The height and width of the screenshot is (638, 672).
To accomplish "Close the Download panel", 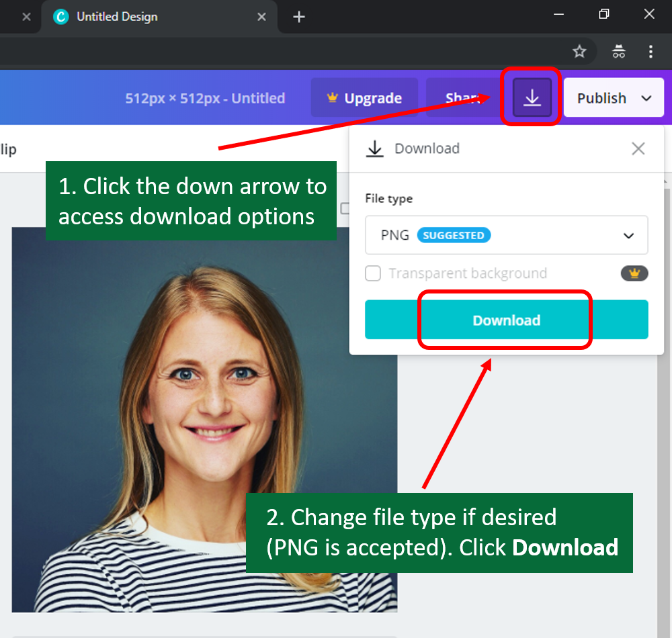I will click(x=638, y=149).
